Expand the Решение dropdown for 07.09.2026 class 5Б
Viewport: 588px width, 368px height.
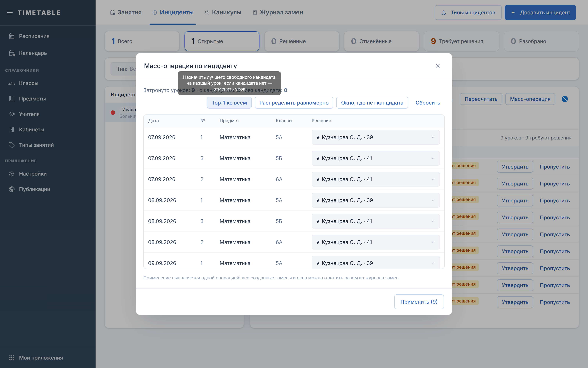375,158
